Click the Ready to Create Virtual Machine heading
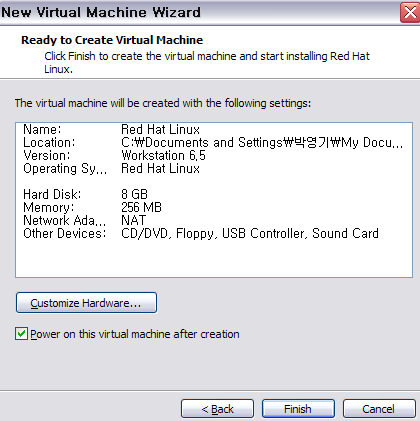 pos(112,40)
